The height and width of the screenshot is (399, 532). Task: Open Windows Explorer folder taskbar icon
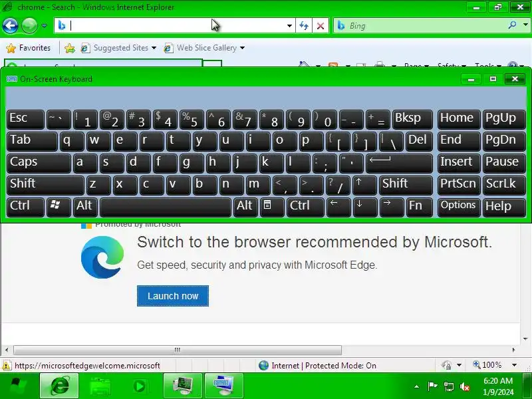pos(100,386)
